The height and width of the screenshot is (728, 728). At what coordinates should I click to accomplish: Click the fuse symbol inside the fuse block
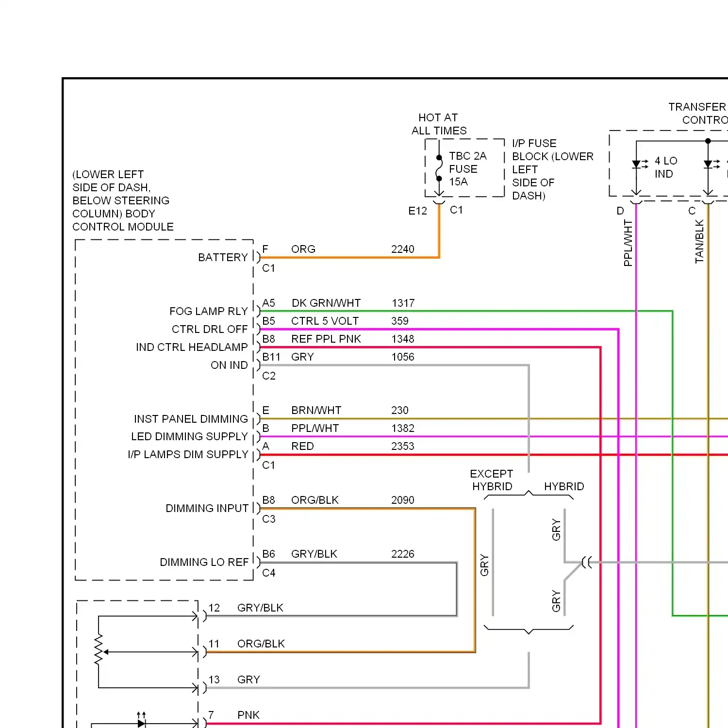pyautogui.click(x=439, y=168)
